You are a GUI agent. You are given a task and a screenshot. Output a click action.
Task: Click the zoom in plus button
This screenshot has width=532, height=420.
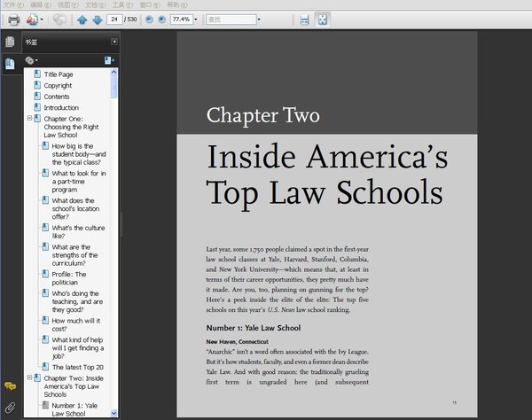pyautogui.click(x=162, y=19)
